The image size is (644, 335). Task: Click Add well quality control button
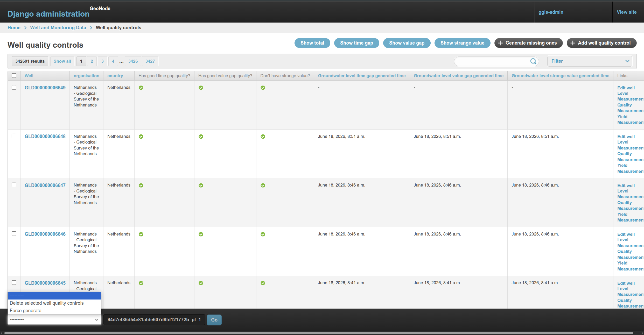(601, 43)
